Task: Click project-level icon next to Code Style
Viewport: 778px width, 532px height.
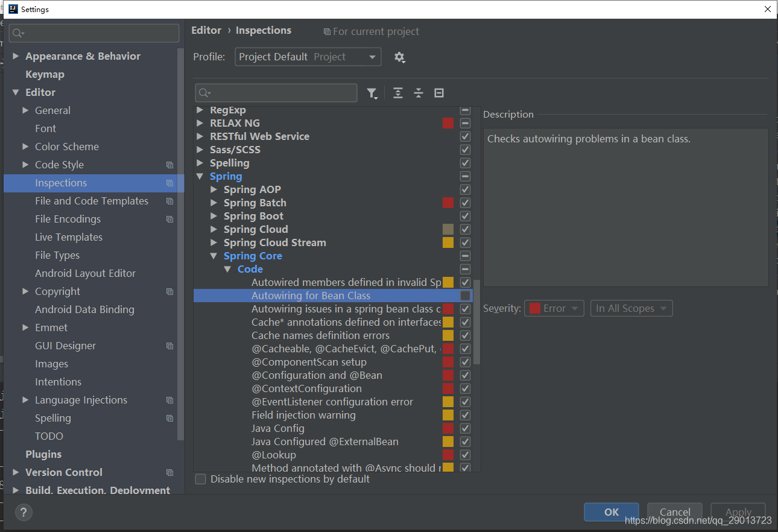Action: pos(169,165)
